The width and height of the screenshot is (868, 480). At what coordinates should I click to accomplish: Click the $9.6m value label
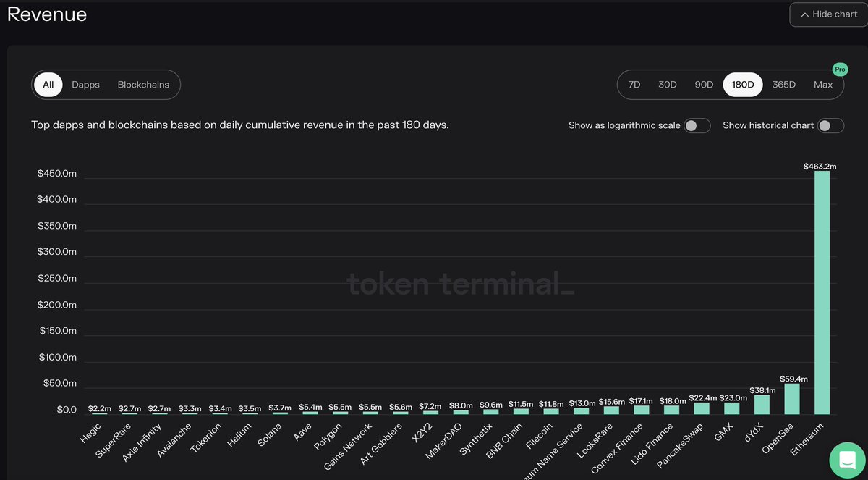coord(490,405)
